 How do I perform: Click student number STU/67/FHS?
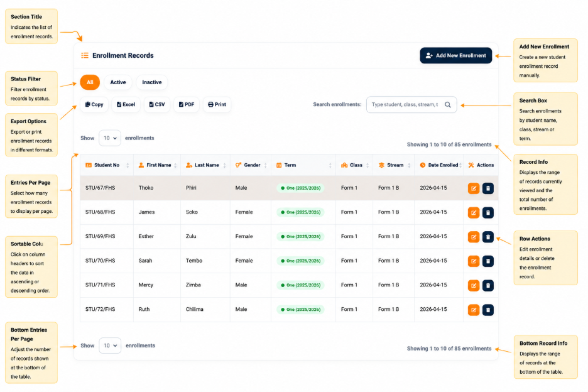100,188
